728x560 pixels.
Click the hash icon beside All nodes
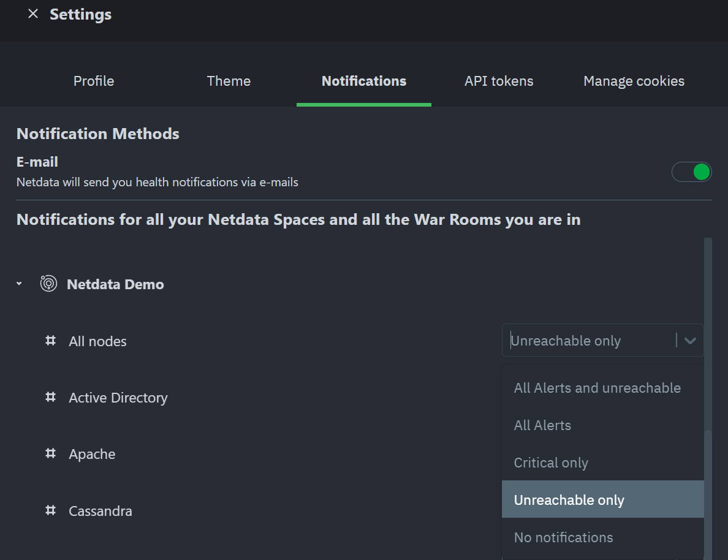[x=51, y=341]
